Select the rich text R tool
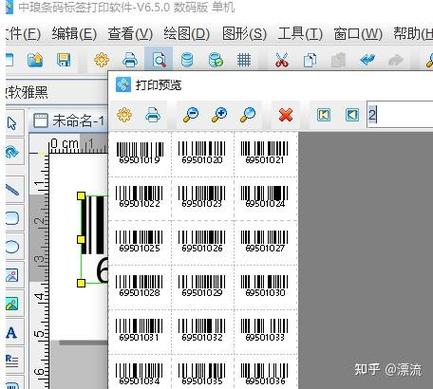Screen dimensions: 433x389 pyautogui.click(x=12, y=361)
